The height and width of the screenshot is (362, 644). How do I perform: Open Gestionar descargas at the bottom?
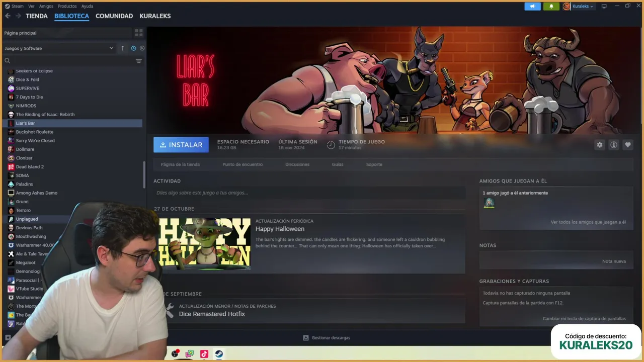point(327,338)
